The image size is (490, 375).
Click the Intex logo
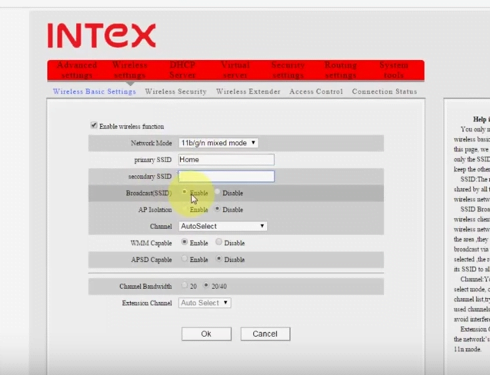click(102, 35)
